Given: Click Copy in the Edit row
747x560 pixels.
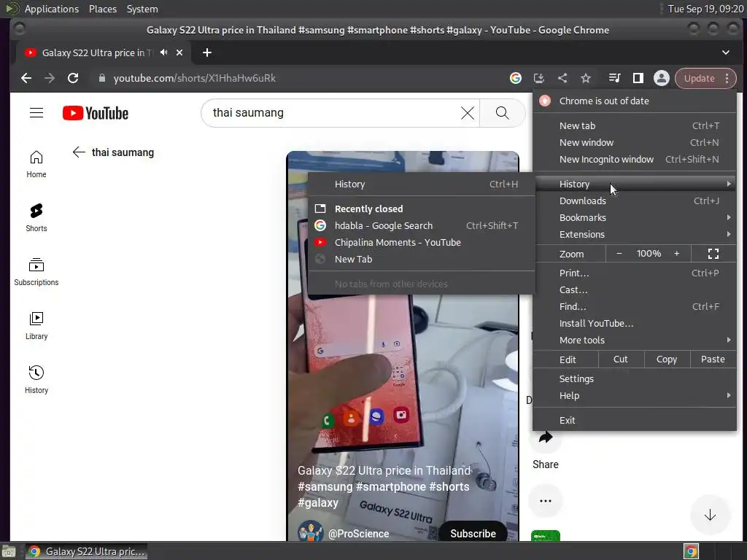Looking at the screenshot, I should point(667,359).
